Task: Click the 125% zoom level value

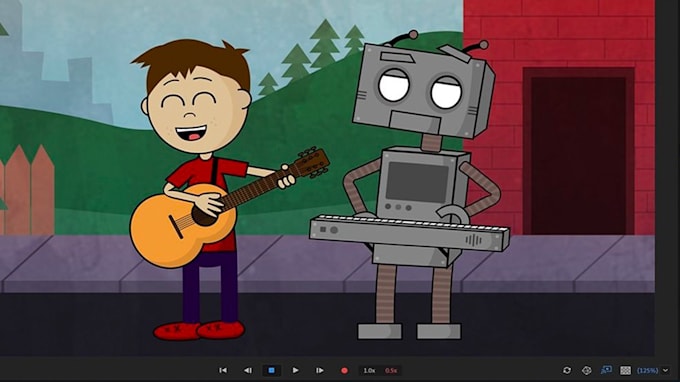Action: point(647,370)
